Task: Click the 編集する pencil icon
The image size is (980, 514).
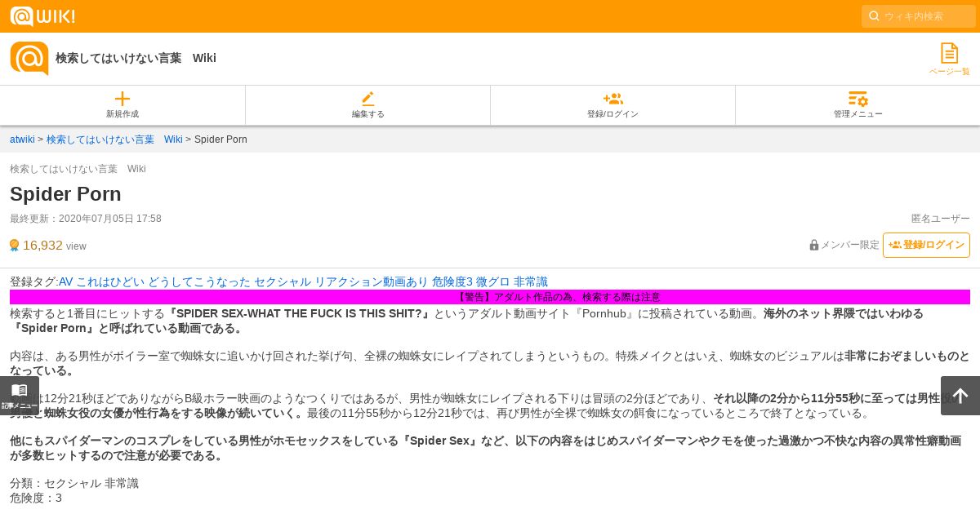Action: point(367,99)
